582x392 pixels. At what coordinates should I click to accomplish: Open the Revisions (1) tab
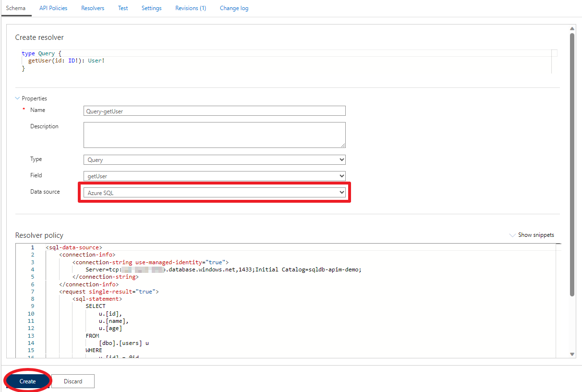point(191,8)
